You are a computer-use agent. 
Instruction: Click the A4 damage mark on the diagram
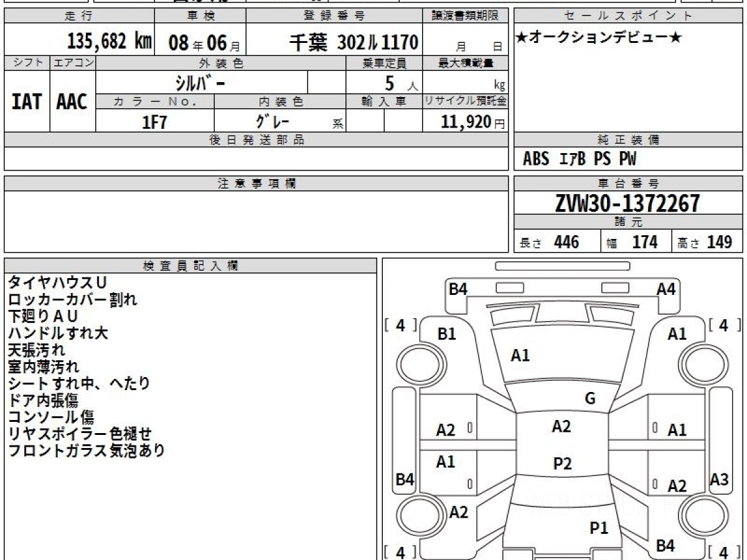click(x=666, y=289)
